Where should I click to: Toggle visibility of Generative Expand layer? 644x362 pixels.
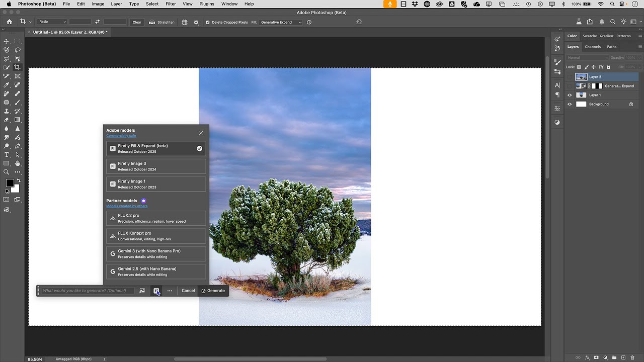[x=570, y=86]
